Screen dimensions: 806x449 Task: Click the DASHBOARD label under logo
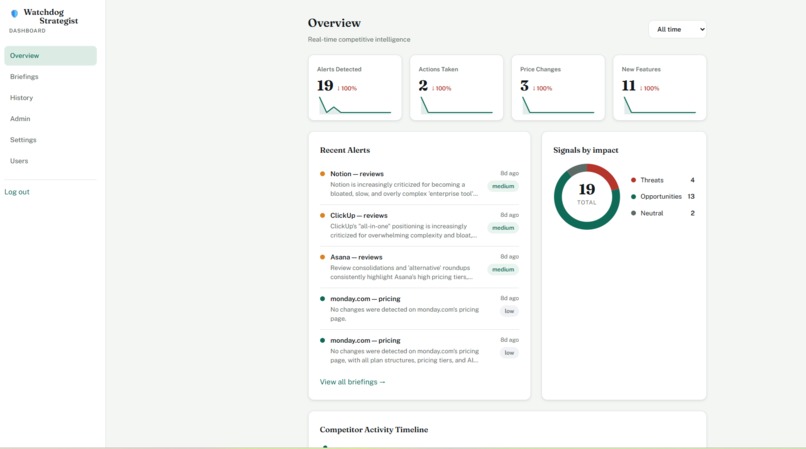click(27, 31)
